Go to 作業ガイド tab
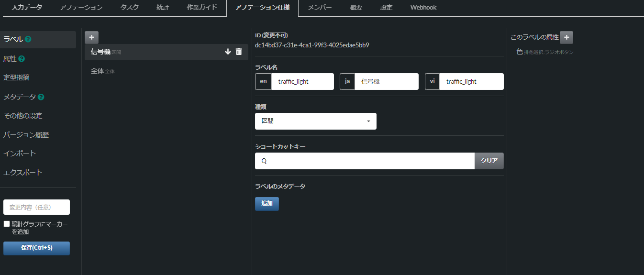Viewport: 644px width, 275px height. coord(202,8)
